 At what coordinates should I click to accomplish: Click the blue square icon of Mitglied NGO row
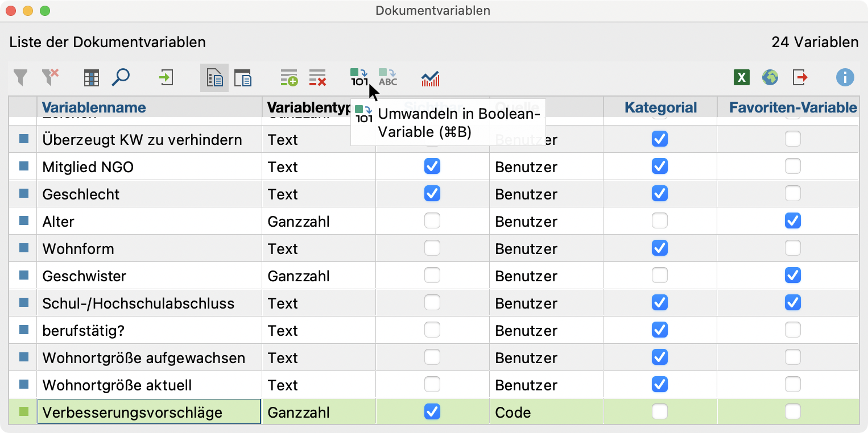pyautogui.click(x=24, y=166)
